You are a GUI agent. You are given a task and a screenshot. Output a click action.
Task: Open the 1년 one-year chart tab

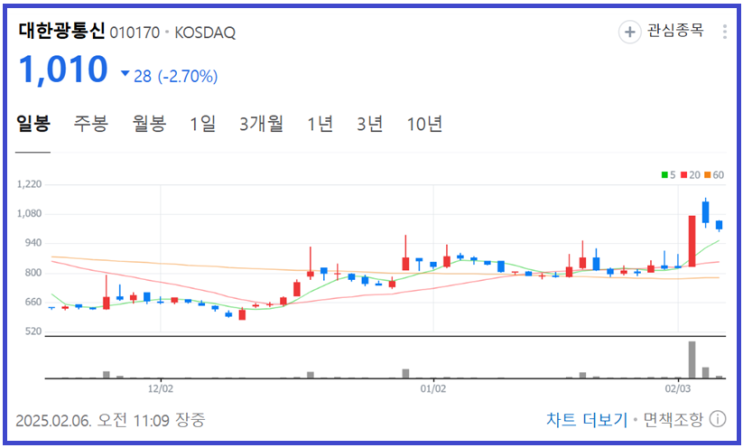pos(320,124)
